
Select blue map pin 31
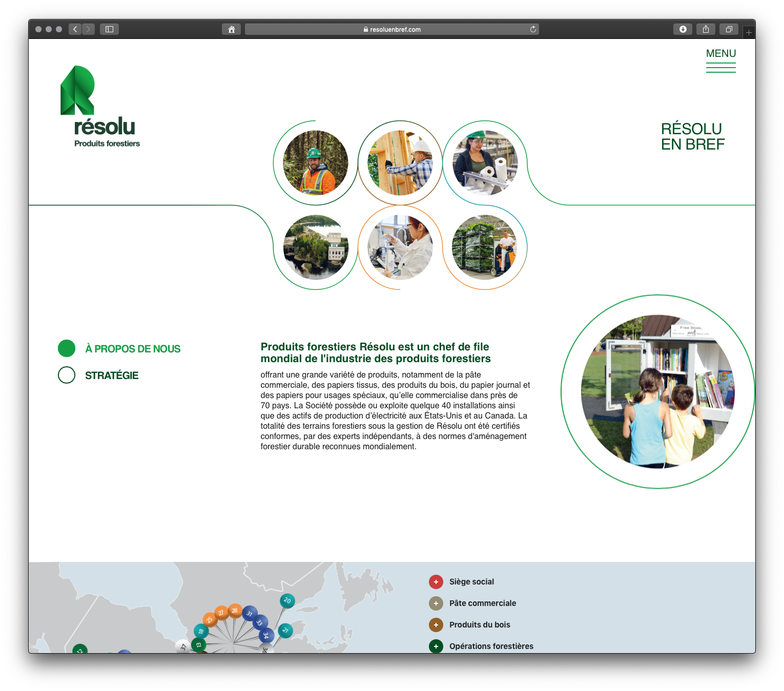click(250, 614)
